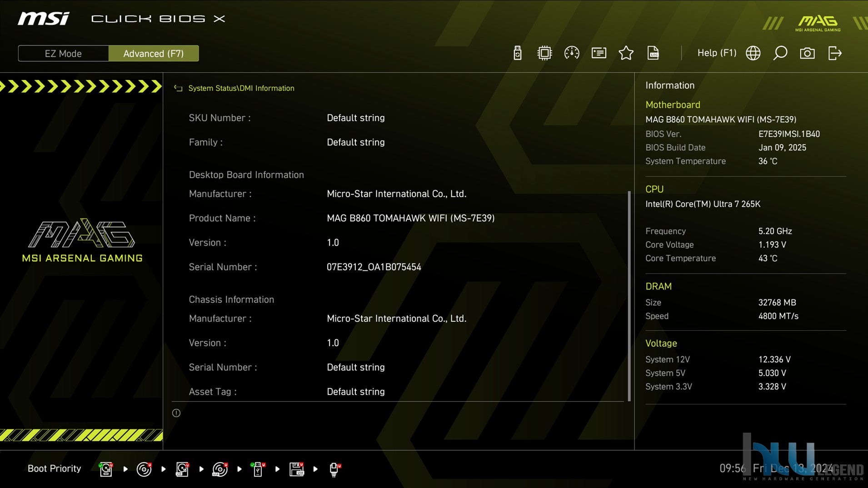
Task: Click System Temperature 36 °C value
Action: point(768,161)
